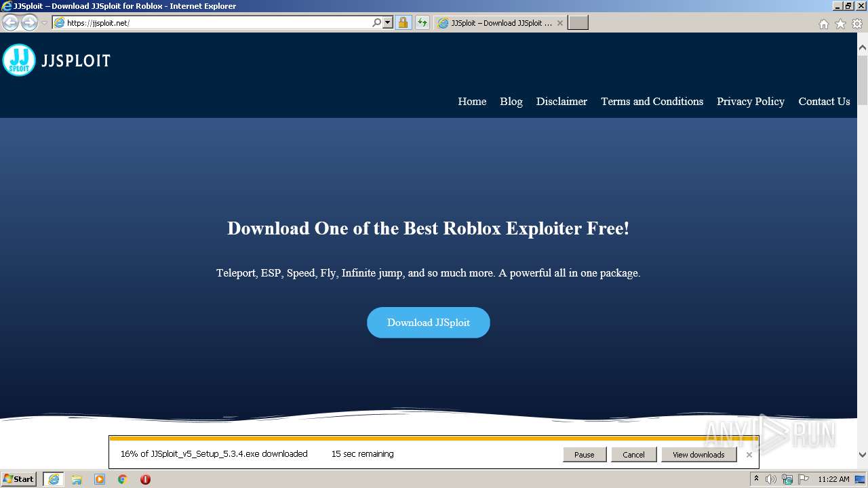
Task: Click the download status filename text
Action: coord(214,454)
